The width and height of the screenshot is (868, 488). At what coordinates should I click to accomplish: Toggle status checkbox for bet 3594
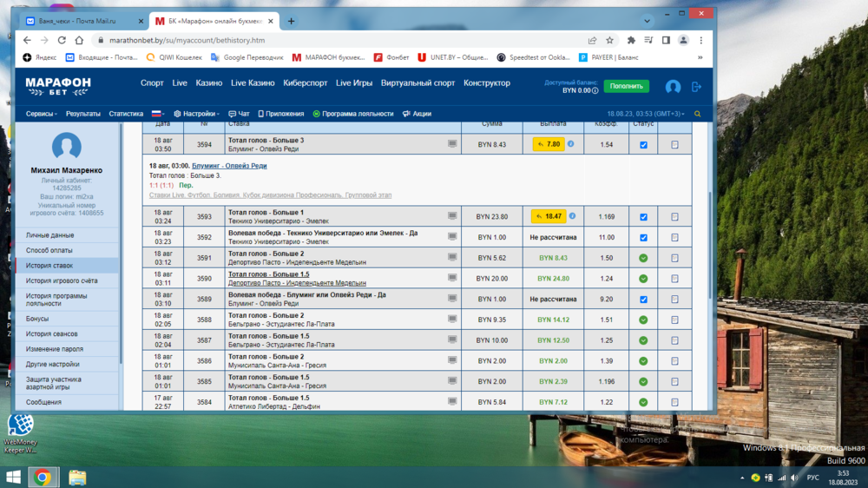click(x=643, y=145)
